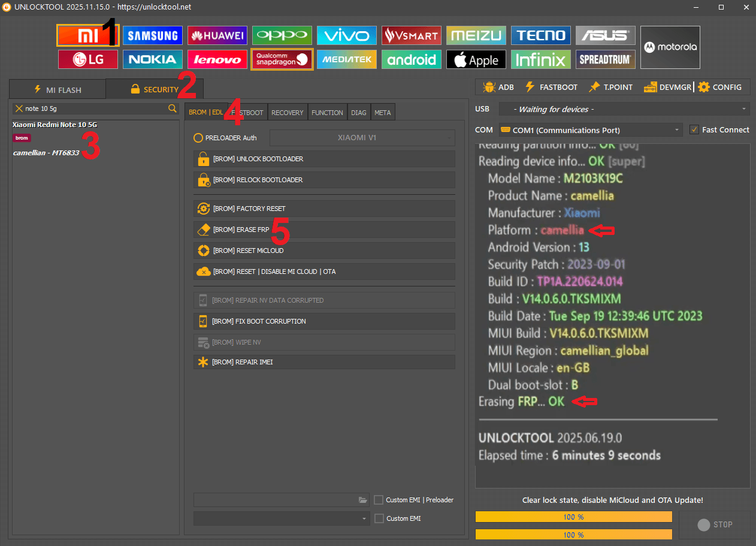This screenshot has height=546, width=756.
Task: Open the RECOVERY tab
Action: tap(288, 113)
